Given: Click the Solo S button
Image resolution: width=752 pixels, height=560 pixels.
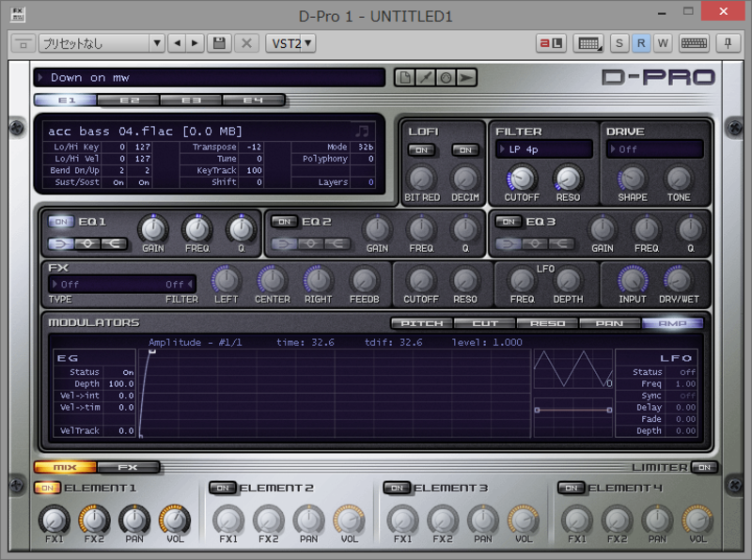Looking at the screenshot, I should click(619, 43).
